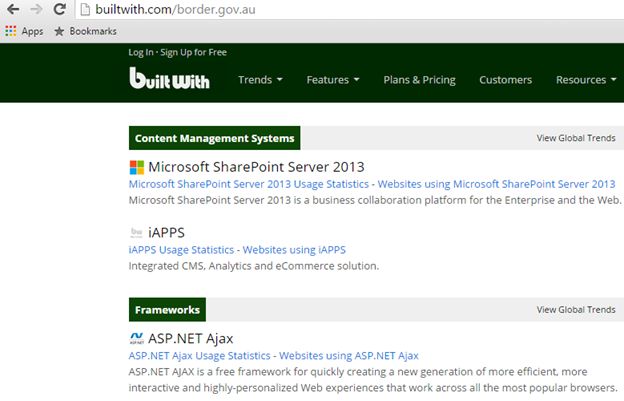The height and width of the screenshot is (401, 624).
Task: Reload the page with refresh icon
Action: pyautogui.click(x=60, y=9)
